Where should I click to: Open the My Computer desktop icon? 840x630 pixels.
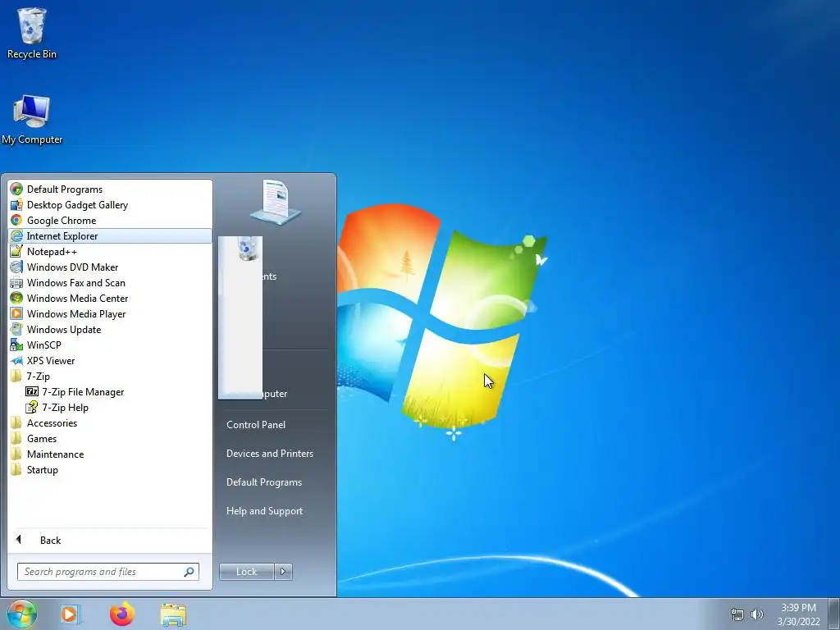coord(32,120)
